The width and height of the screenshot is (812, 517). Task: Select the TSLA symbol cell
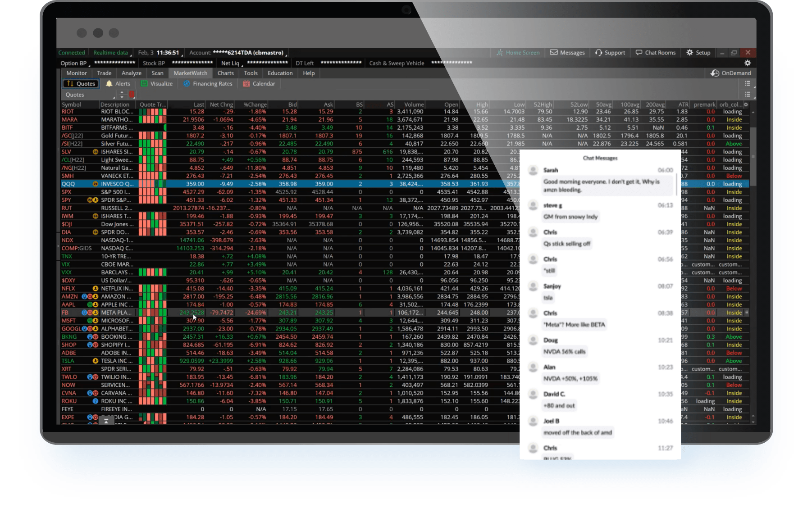point(68,361)
